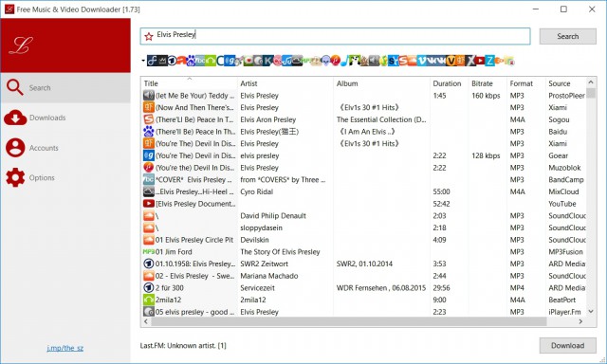Sort results by Duration column header
The height and width of the screenshot is (364, 607).
(x=449, y=83)
